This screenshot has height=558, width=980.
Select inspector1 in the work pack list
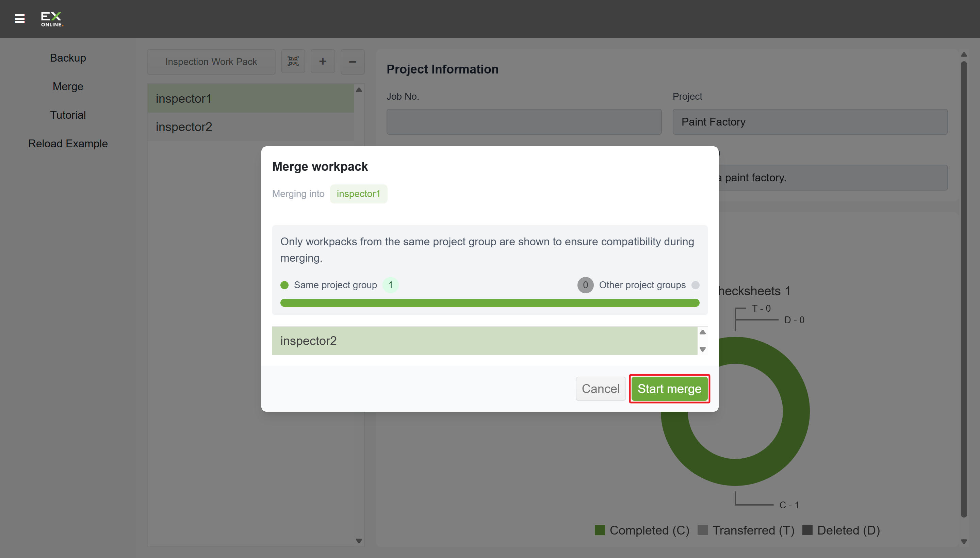[250, 98]
